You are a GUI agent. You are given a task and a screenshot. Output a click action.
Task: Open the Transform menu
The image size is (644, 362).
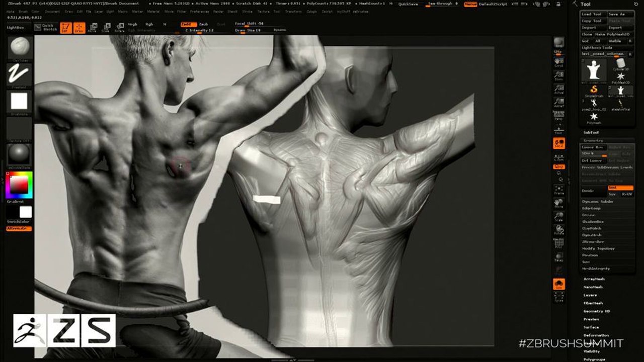(x=293, y=11)
